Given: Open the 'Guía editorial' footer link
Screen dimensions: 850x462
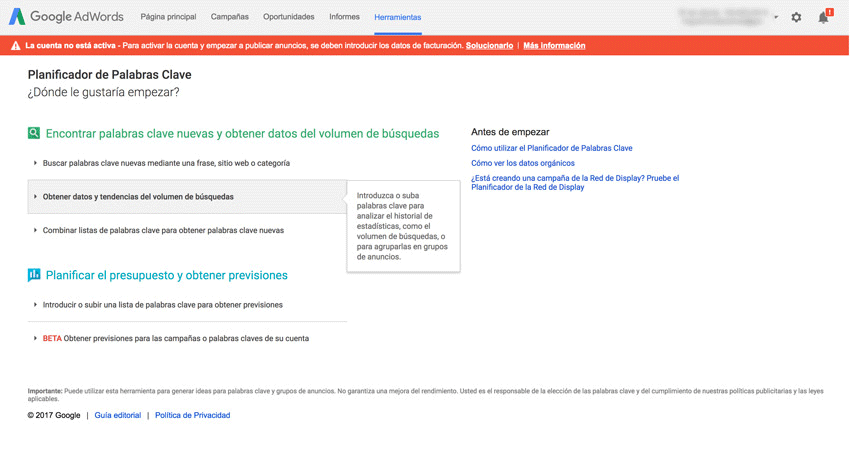Looking at the screenshot, I should (x=118, y=415).
